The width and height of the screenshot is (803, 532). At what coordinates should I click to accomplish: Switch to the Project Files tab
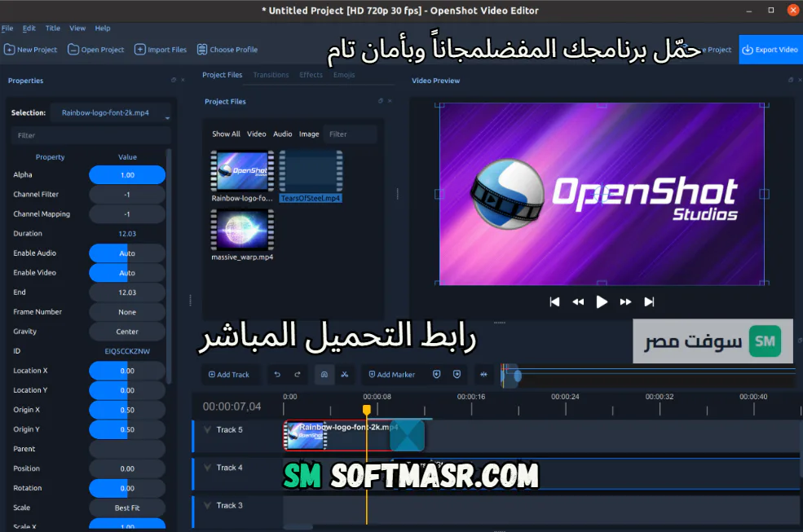[223, 75]
